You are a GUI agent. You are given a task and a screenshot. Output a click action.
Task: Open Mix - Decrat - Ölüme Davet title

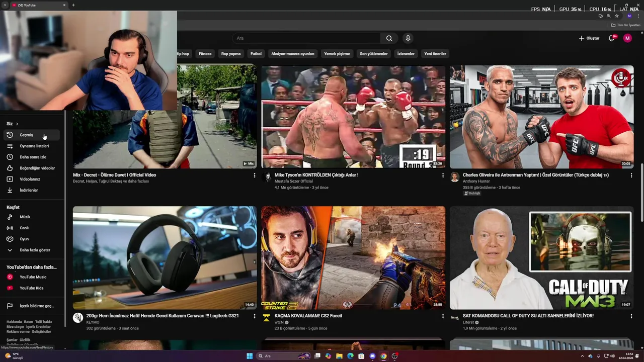(114, 175)
